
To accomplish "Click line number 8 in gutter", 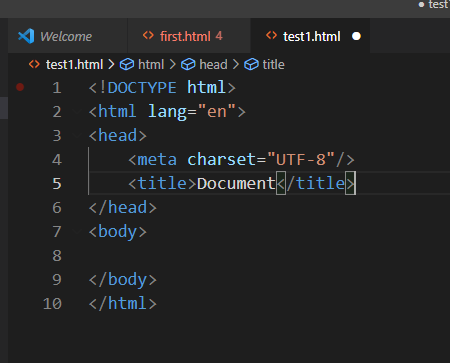I will 57,256.
